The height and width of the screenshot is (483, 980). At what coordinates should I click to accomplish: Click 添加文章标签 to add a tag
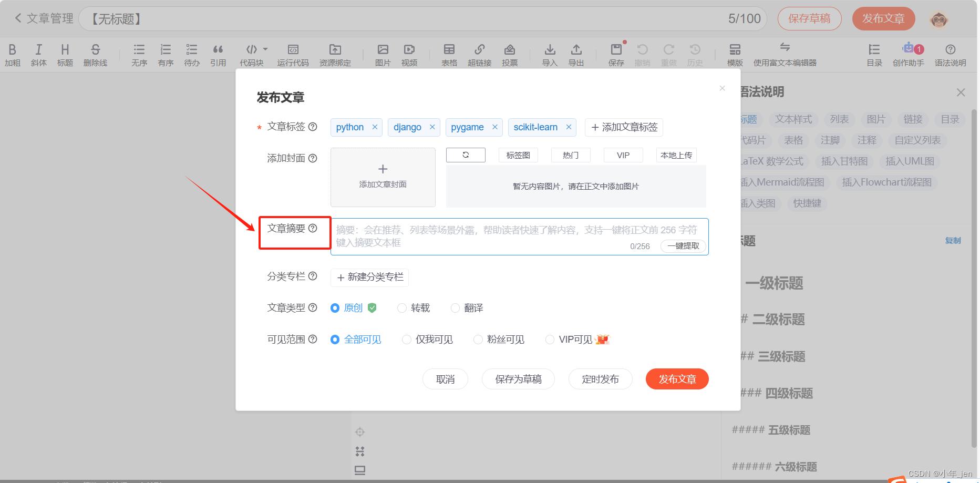tap(624, 127)
